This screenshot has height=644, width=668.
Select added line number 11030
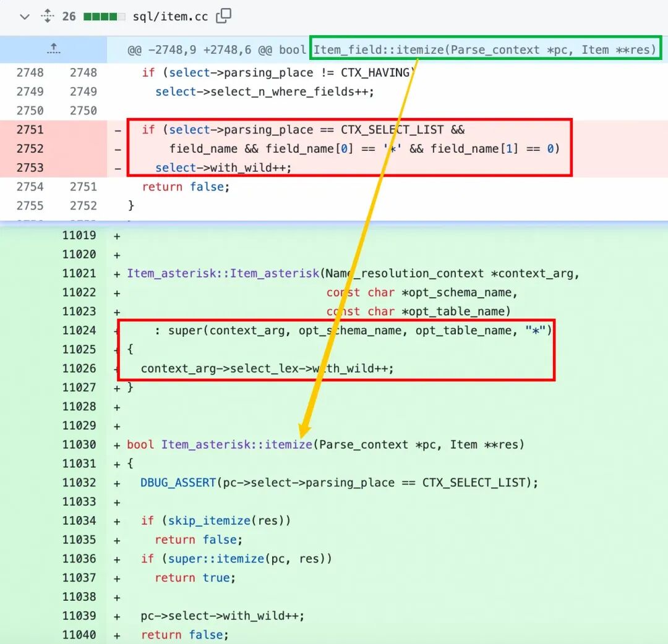click(x=79, y=444)
